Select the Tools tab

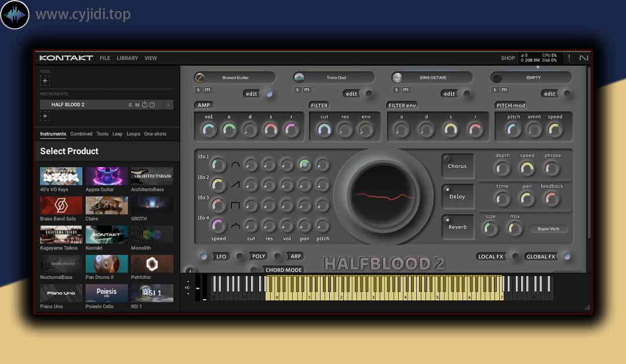click(102, 134)
